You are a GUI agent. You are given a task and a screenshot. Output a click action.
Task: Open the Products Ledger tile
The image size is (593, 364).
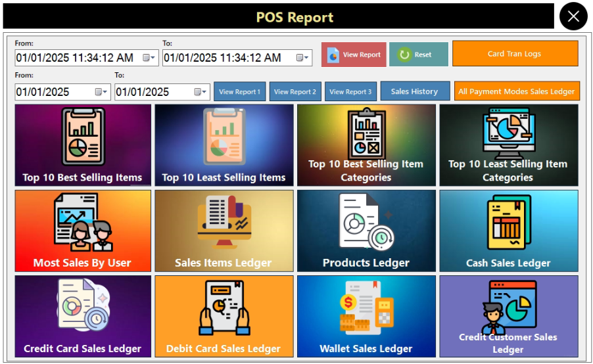click(x=366, y=231)
